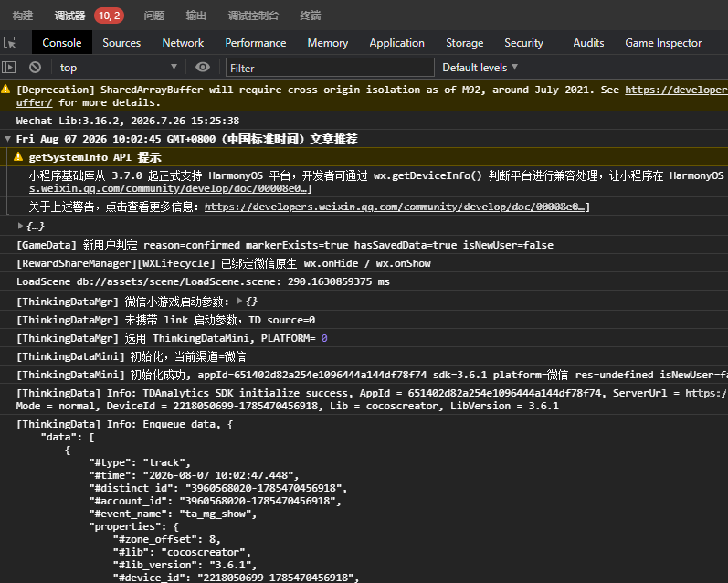Screen dimensions: 728x583
Task: Open the Memory tab
Action: point(327,43)
